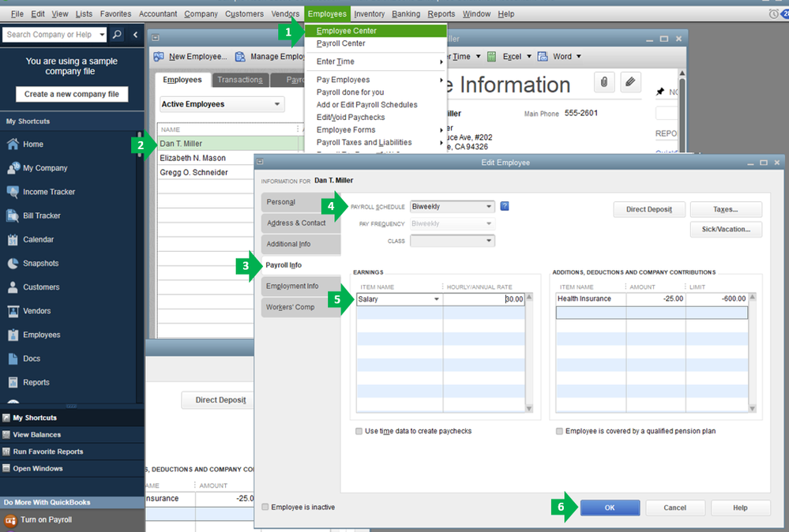This screenshot has height=532, width=789.
Task: Click Cancel in Edit Employee
Action: (674, 508)
